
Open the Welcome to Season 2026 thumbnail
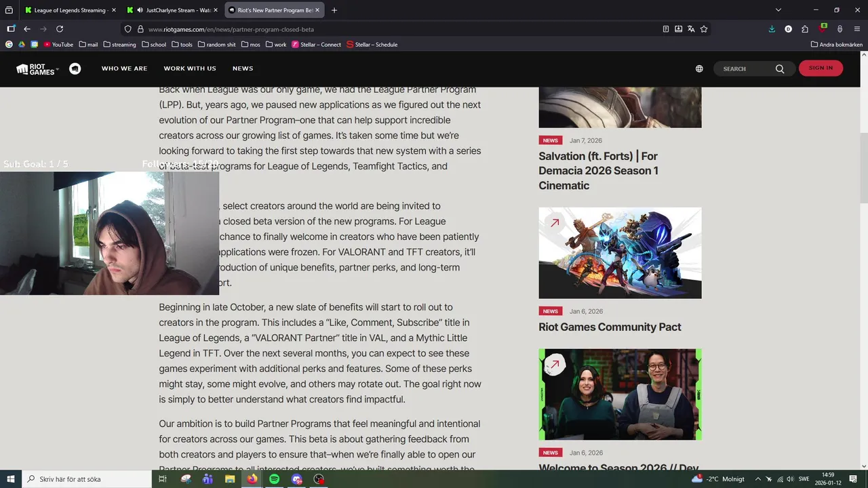(620, 394)
